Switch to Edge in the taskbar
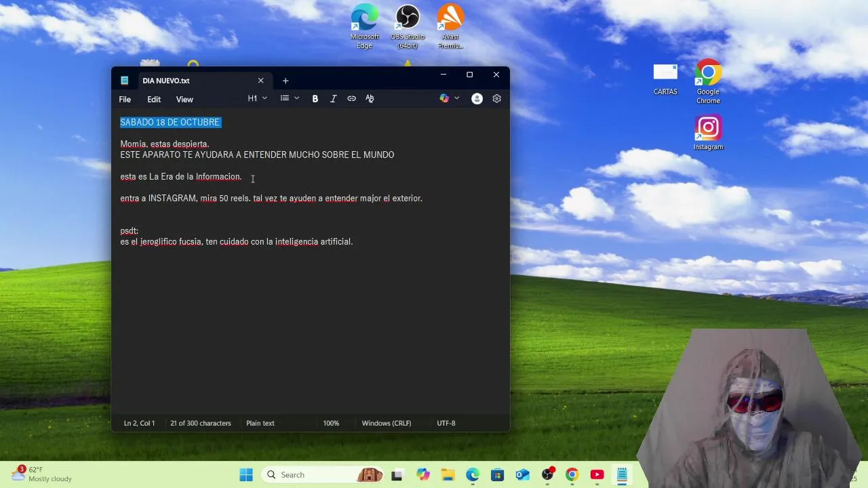Image resolution: width=868 pixels, height=488 pixels. click(473, 474)
